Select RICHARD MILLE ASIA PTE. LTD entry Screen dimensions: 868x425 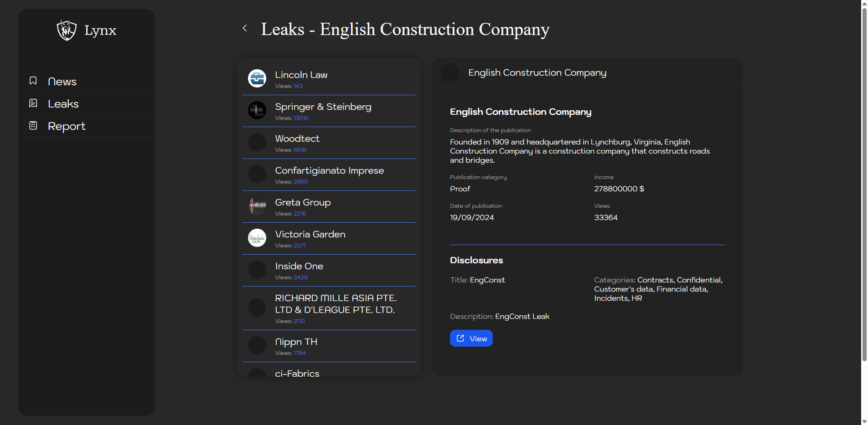point(335,304)
